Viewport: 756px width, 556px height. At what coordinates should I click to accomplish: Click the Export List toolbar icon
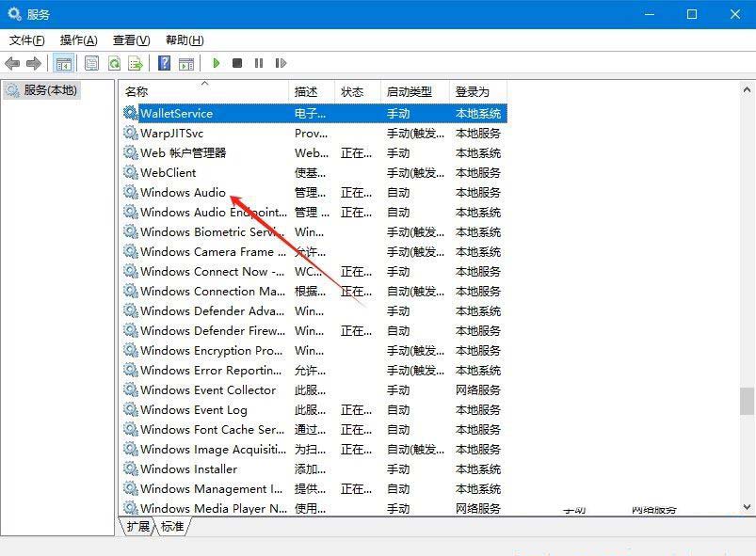click(x=136, y=63)
